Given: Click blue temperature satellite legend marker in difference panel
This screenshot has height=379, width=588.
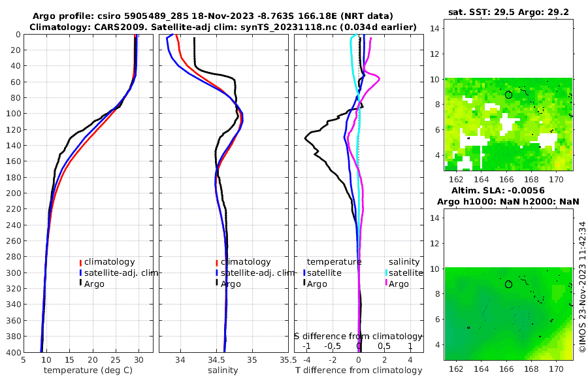Looking at the screenshot, I should point(304,273).
